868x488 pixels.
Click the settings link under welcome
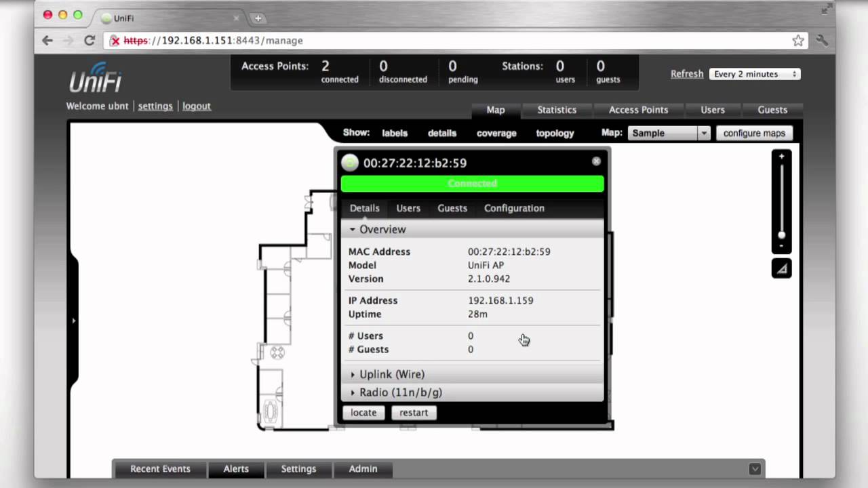tap(155, 106)
